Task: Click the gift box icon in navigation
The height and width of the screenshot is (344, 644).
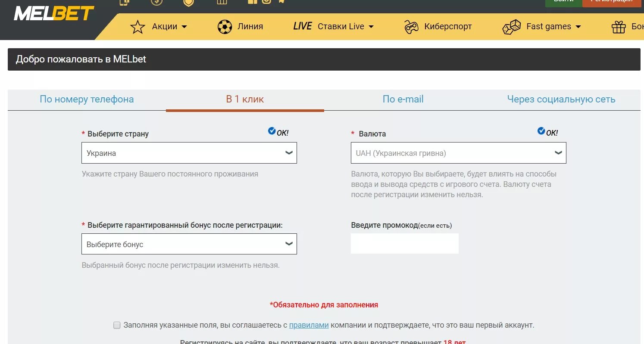Action: pos(619,27)
